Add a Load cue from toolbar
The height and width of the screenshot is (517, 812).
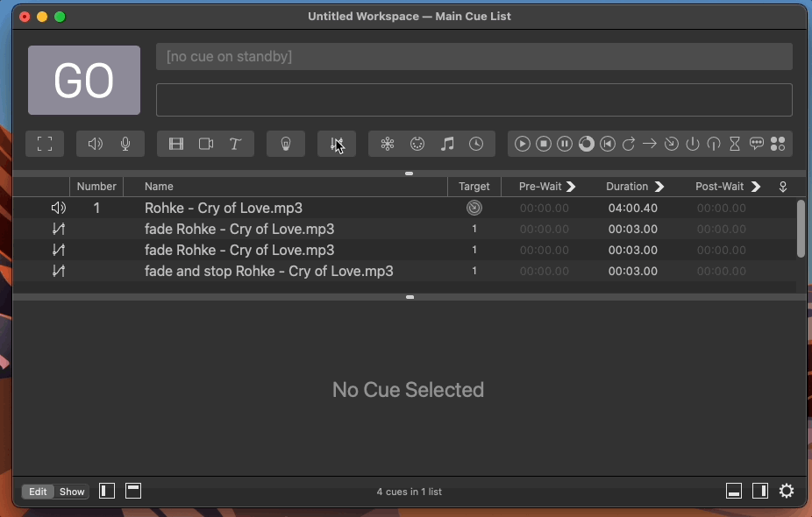[587, 144]
